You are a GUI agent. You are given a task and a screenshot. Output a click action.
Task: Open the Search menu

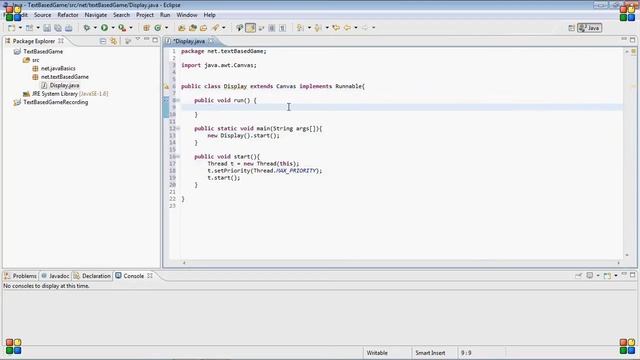point(121,15)
